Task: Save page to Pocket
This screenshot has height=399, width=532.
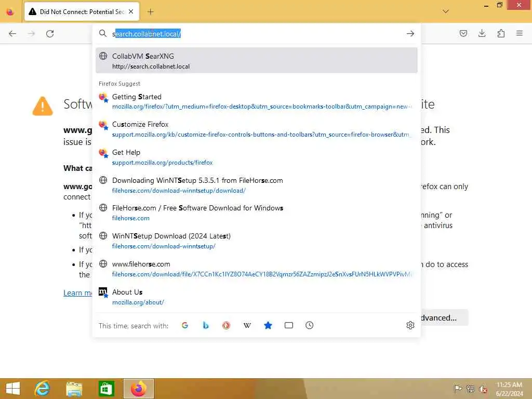Action: pyautogui.click(x=463, y=33)
